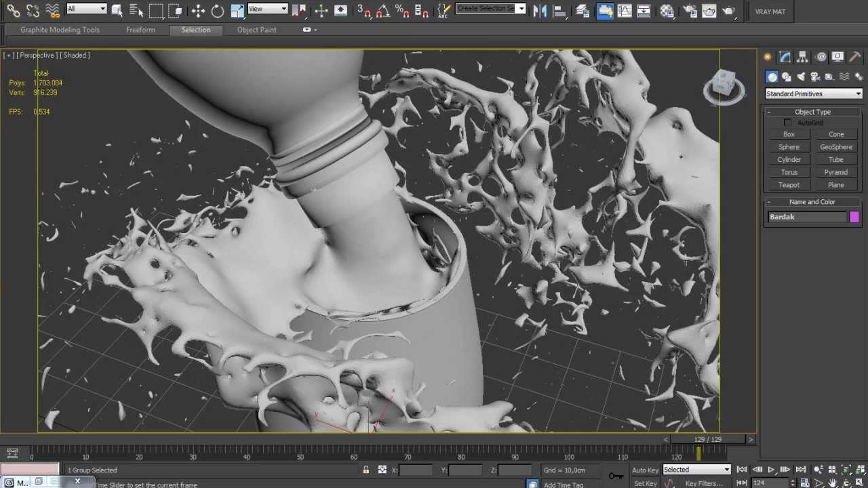The height and width of the screenshot is (488, 868).
Task: Expand the All selection filter dropdown
Action: (86, 9)
